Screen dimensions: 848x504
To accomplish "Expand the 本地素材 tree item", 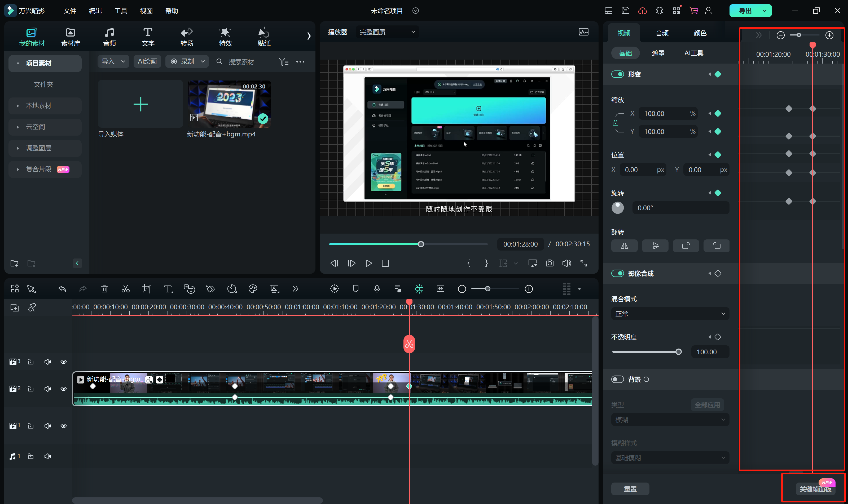I will point(18,106).
